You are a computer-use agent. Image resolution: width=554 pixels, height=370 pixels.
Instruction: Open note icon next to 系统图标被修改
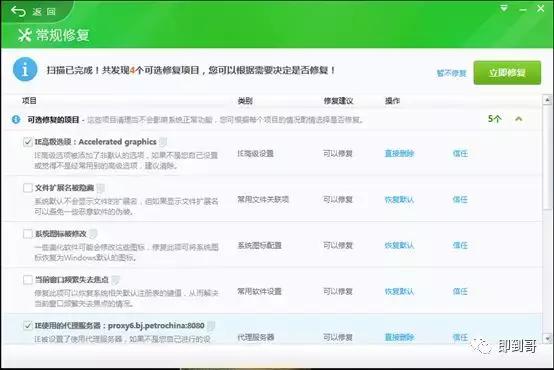point(93,234)
